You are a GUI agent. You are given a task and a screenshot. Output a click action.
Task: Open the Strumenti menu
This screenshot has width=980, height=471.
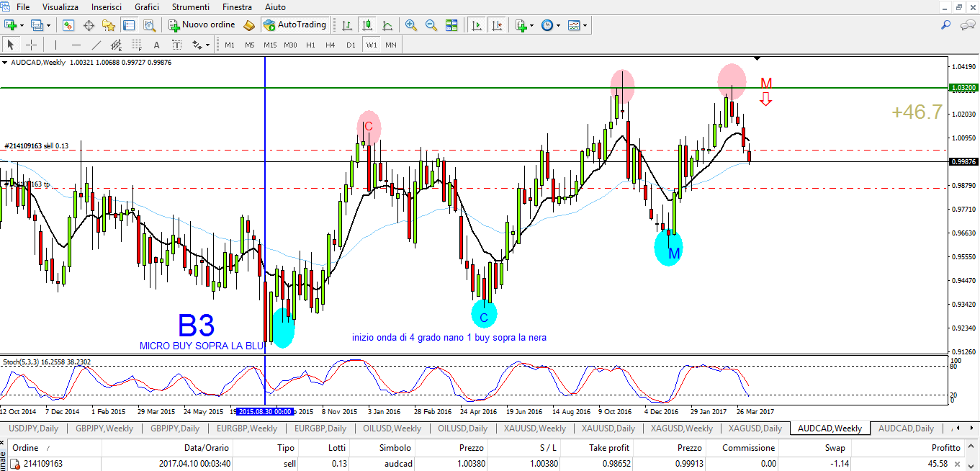click(191, 6)
